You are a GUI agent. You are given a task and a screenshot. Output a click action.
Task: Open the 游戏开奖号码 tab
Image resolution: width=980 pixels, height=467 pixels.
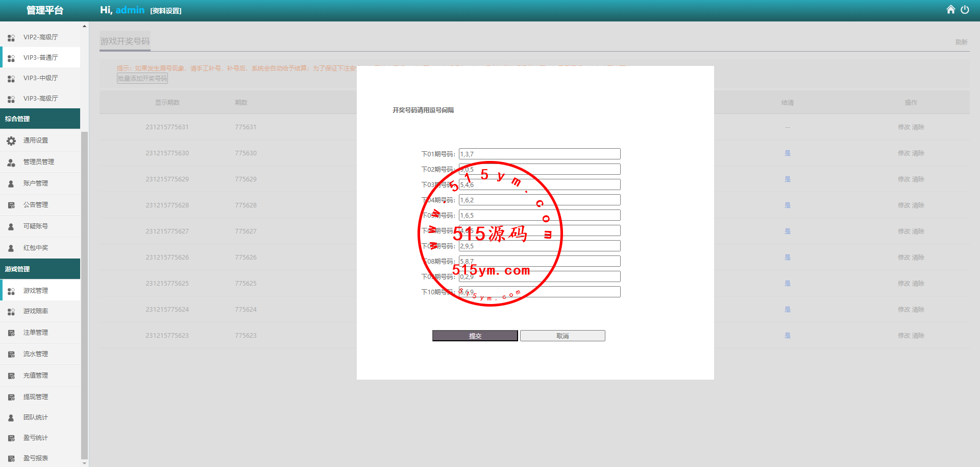(125, 41)
